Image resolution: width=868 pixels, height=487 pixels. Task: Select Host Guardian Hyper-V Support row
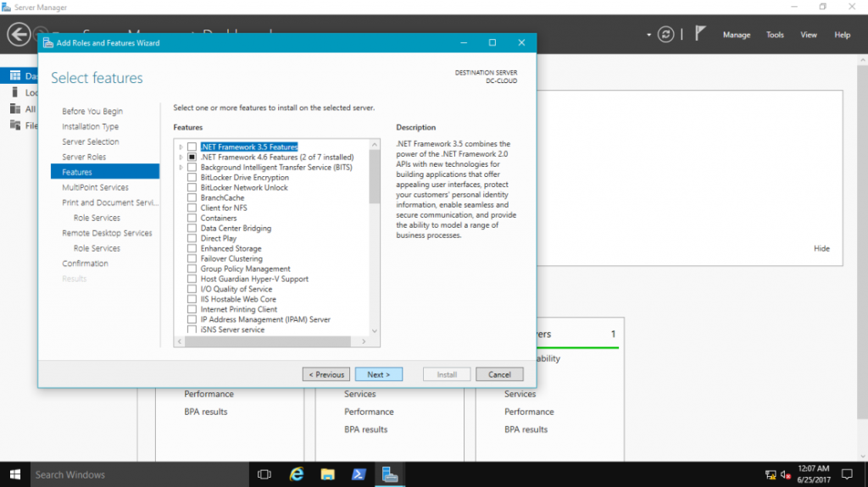tap(254, 279)
